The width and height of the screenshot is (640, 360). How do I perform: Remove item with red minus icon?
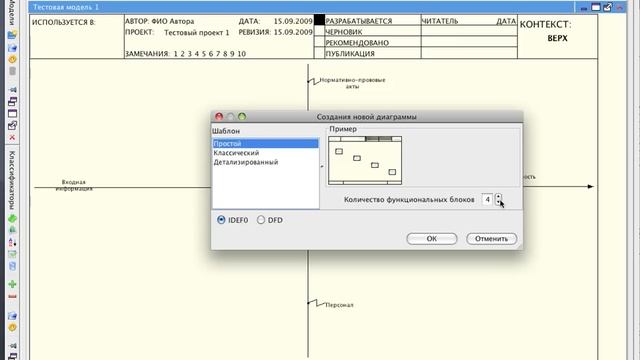[12, 296]
